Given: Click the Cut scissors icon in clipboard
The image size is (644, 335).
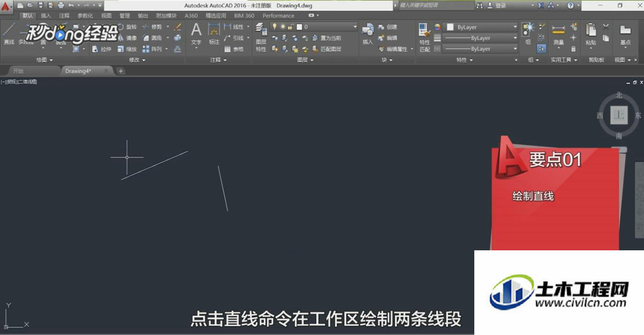Looking at the screenshot, I should pos(606,26).
